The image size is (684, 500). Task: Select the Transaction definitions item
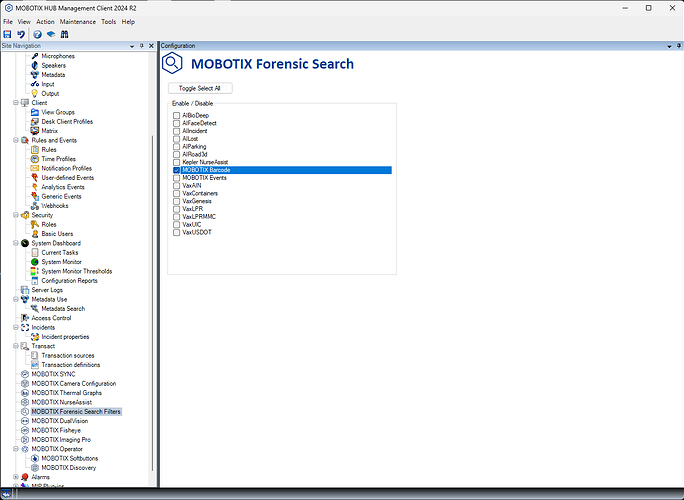coord(71,365)
